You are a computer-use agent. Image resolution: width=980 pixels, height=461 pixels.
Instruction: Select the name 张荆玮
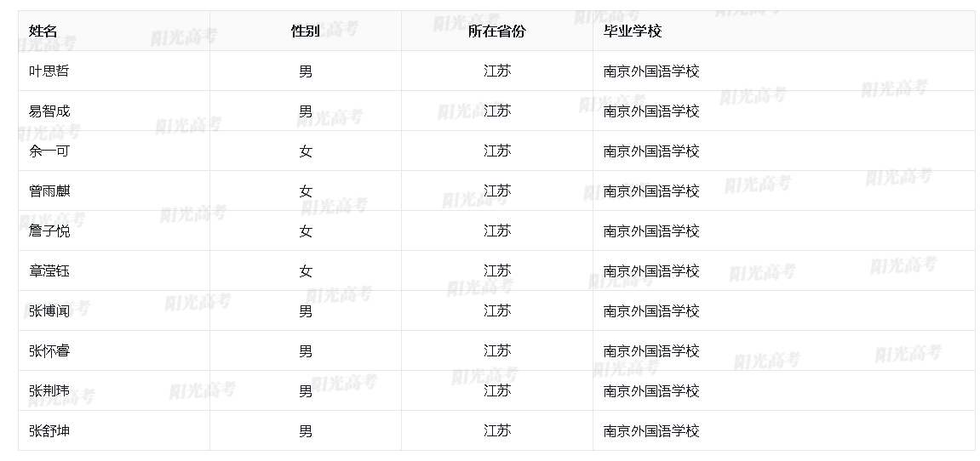49,391
